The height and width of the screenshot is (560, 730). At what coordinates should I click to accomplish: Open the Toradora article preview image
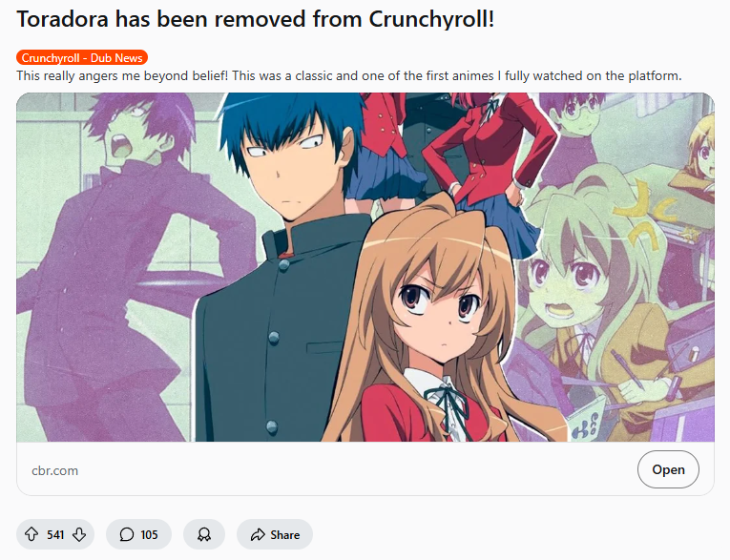365,267
